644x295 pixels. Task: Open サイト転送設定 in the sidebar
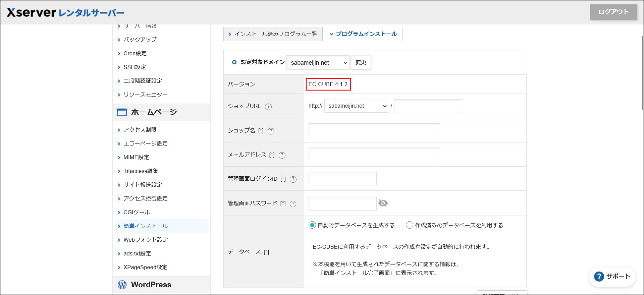(143, 185)
